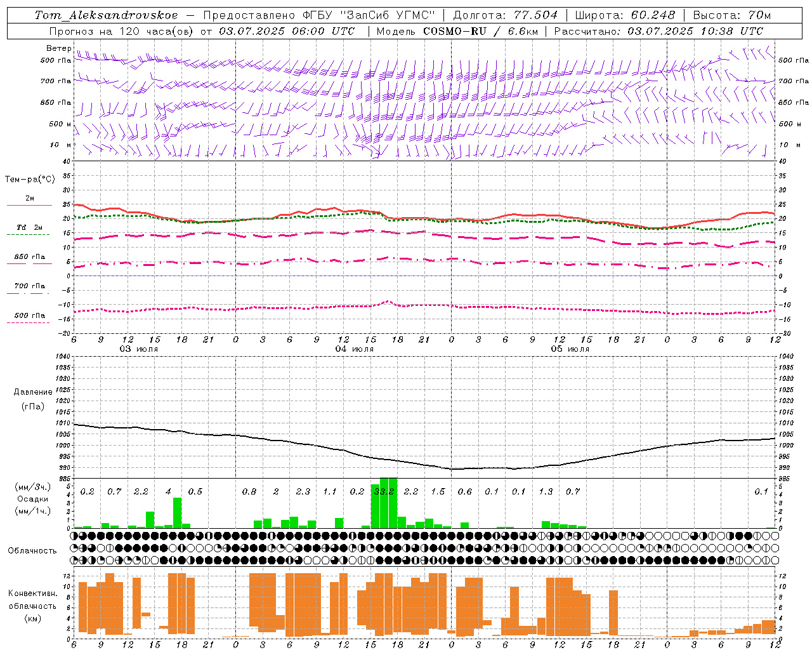Click the 0.5 precipitation total
This screenshot has height=650, width=812.
(195, 492)
